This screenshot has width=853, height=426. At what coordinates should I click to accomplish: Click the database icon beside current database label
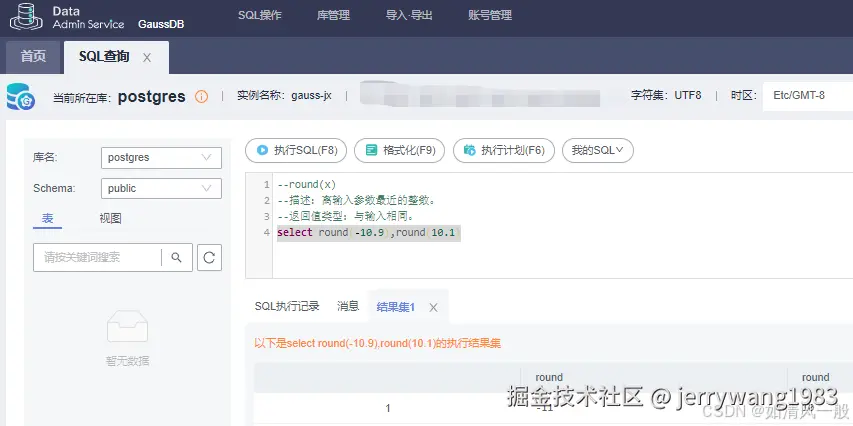[21, 97]
